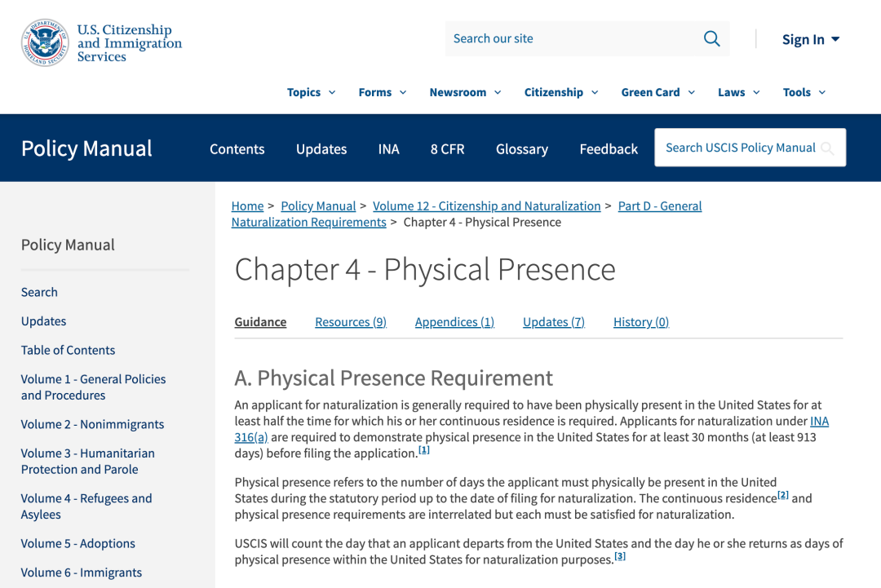This screenshot has height=588, width=881.
Task: Open the INA menu item
Action: point(389,148)
